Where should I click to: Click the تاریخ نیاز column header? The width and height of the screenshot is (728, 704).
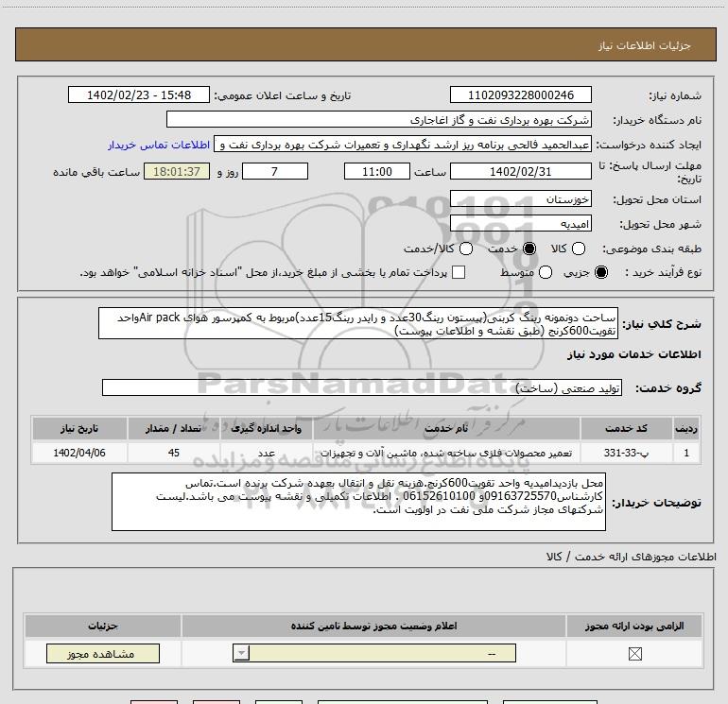79,428
